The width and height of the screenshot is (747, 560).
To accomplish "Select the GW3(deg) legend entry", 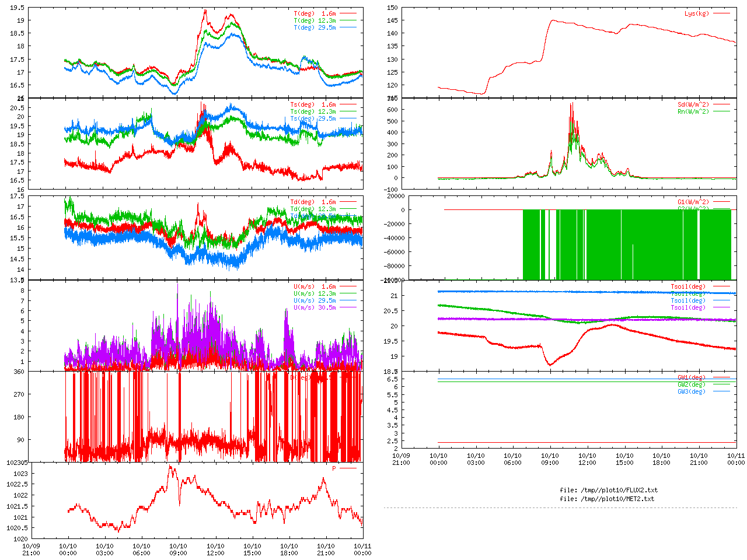I will point(692,391).
